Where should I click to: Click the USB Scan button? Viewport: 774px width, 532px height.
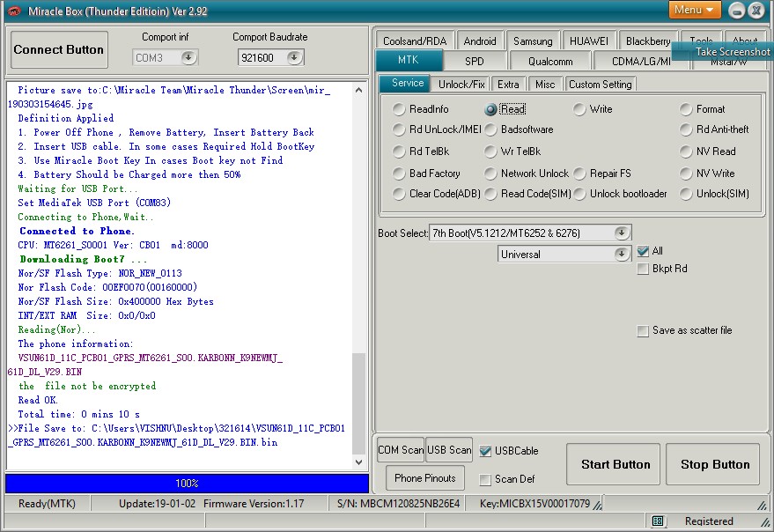click(x=449, y=450)
